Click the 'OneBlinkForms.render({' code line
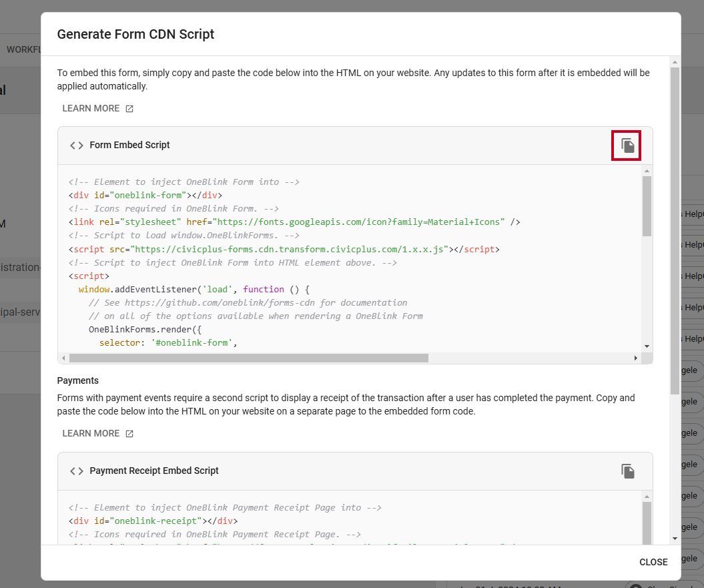The height and width of the screenshot is (588, 704). point(145,329)
